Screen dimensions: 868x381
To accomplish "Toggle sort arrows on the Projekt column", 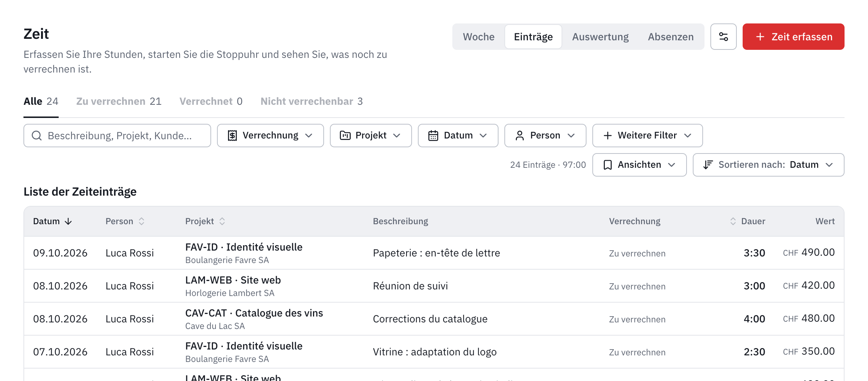I will [x=222, y=221].
